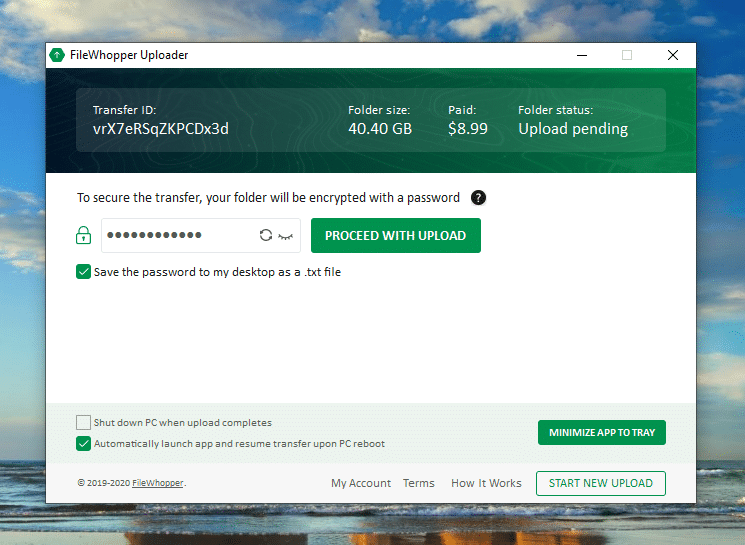Viewport: 745px width, 545px height.
Task: Click the 40.40 GB folder size value
Action: point(380,129)
